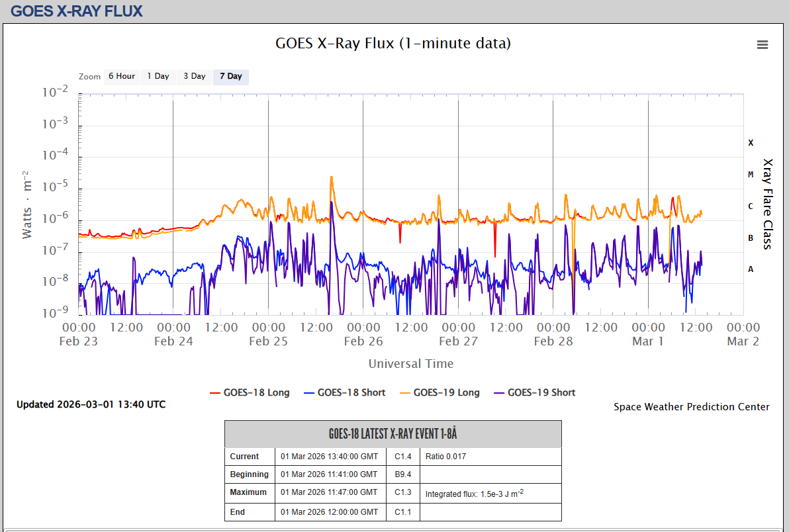Click the chart title GOES X-Ray Flux
Screen dimensions: 789x532
pyautogui.click(x=393, y=44)
